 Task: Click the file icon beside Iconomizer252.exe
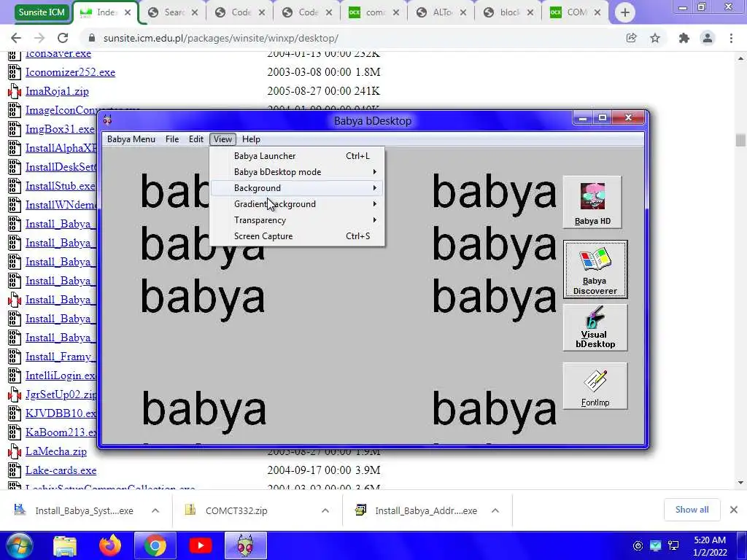[15, 72]
